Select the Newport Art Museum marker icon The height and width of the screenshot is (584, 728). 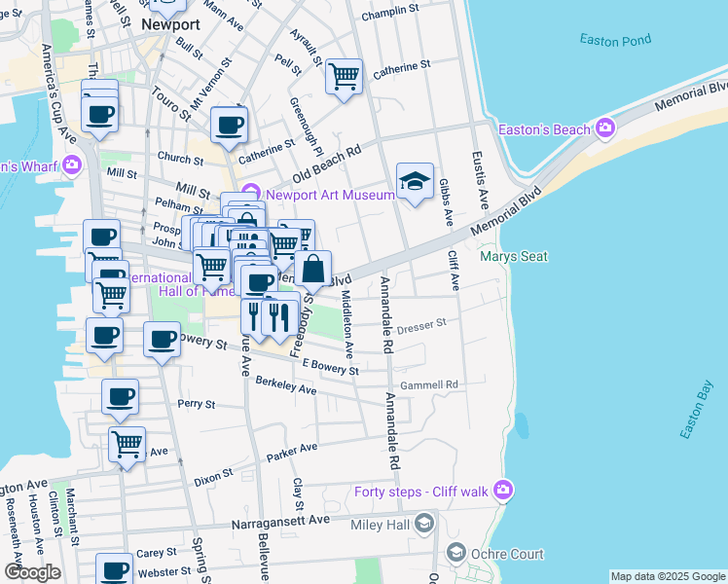tap(251, 192)
